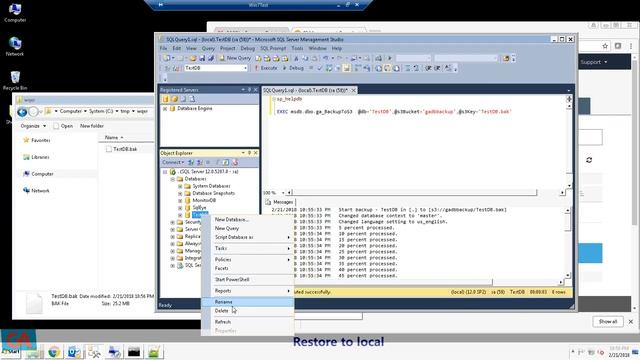640x360 pixels.
Task: Select System Databases folder
Action: pyautogui.click(x=211, y=186)
